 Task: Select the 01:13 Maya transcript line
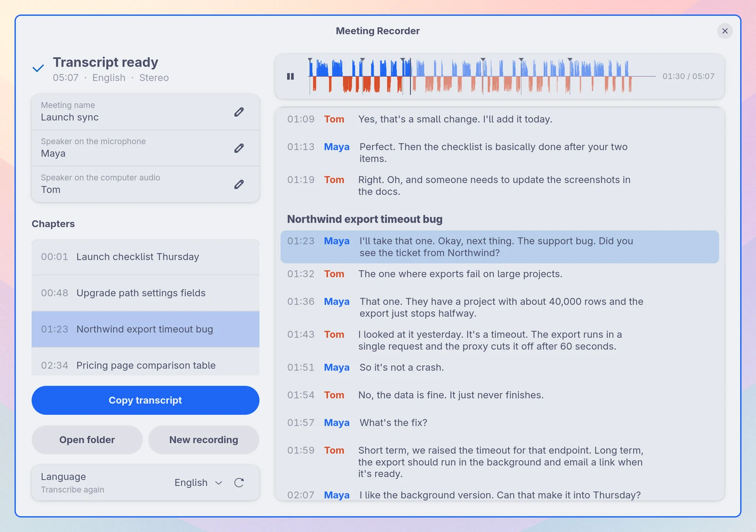coord(499,153)
